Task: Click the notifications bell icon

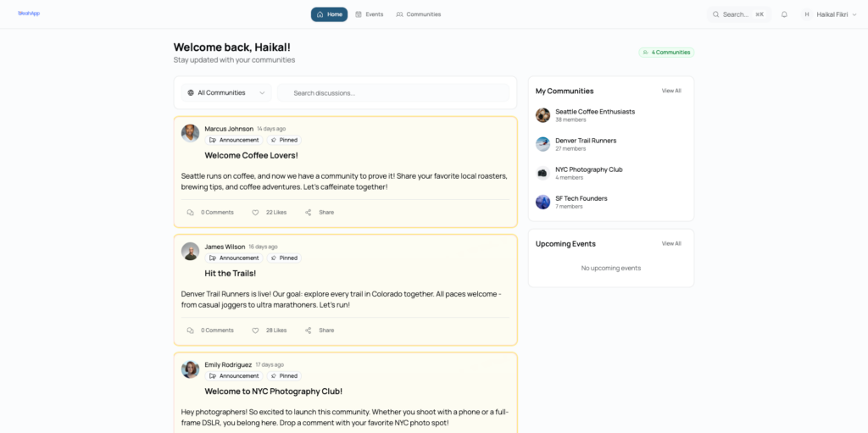Action: click(x=784, y=14)
